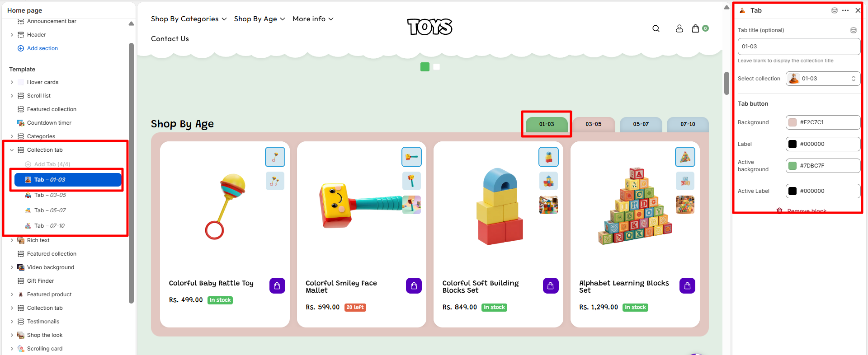The image size is (868, 355).
Task: Open Alphabet Learning Blocks Set product link
Action: pyautogui.click(x=624, y=286)
